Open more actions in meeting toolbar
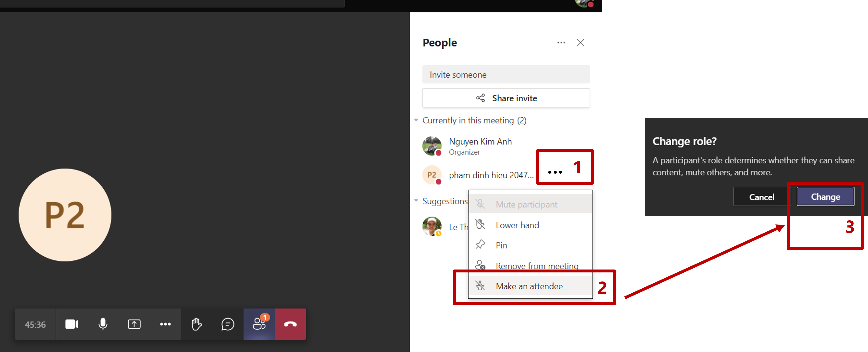 (x=165, y=324)
